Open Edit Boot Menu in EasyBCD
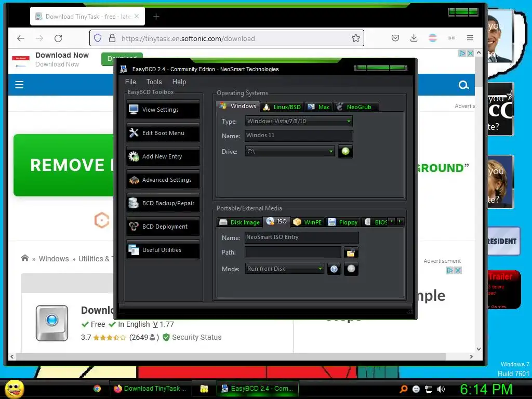 pyautogui.click(x=163, y=132)
